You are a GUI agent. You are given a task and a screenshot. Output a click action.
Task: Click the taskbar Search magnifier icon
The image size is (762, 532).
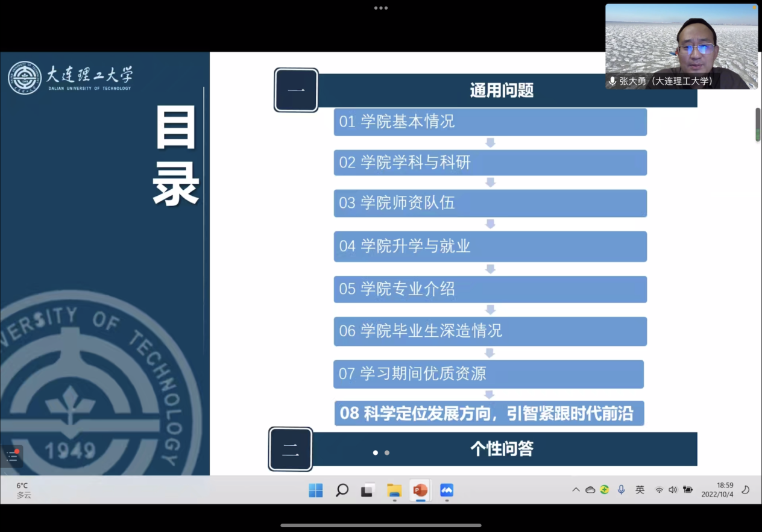tap(342, 490)
